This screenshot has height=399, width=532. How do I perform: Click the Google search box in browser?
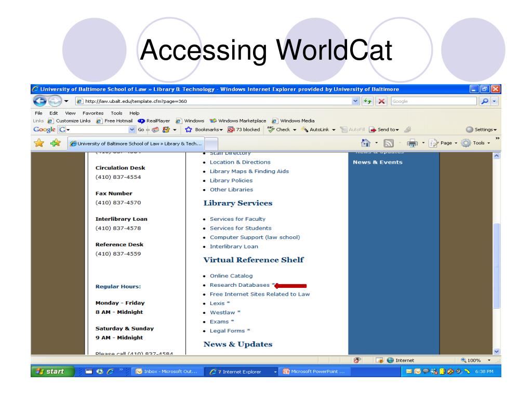(434, 101)
